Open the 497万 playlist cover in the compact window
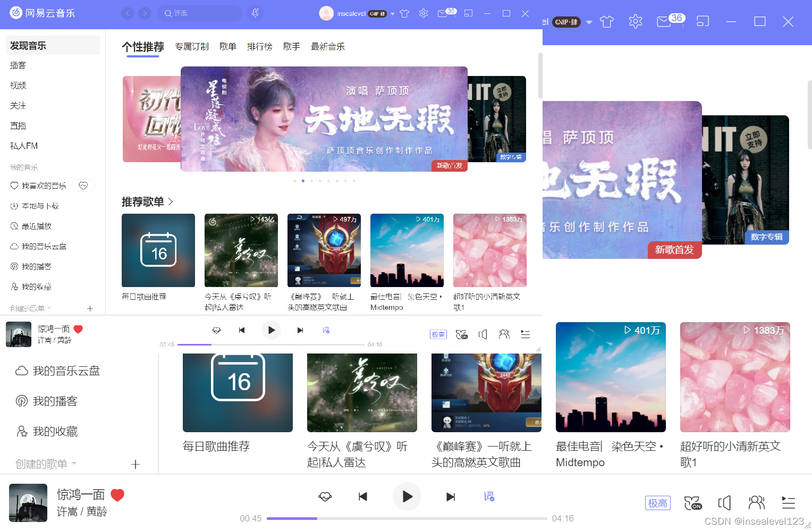 point(324,250)
